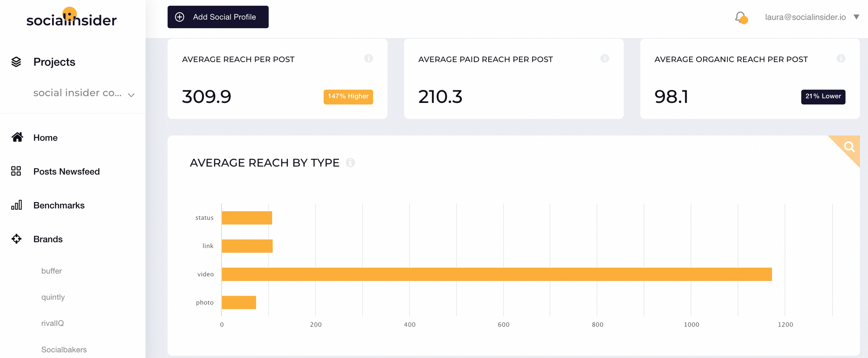Open the magnifier zoom icon on chart
Viewport: 868px width, 358px height.
[x=849, y=147]
